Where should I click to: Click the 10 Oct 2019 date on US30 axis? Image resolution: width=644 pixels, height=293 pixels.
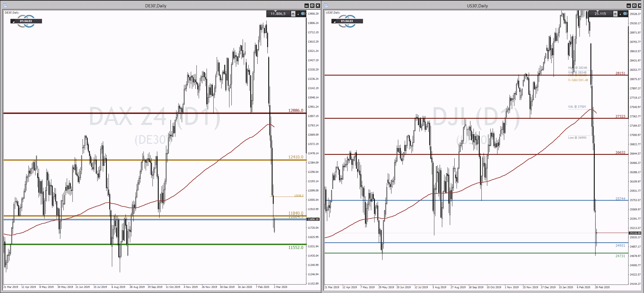coord(494,287)
